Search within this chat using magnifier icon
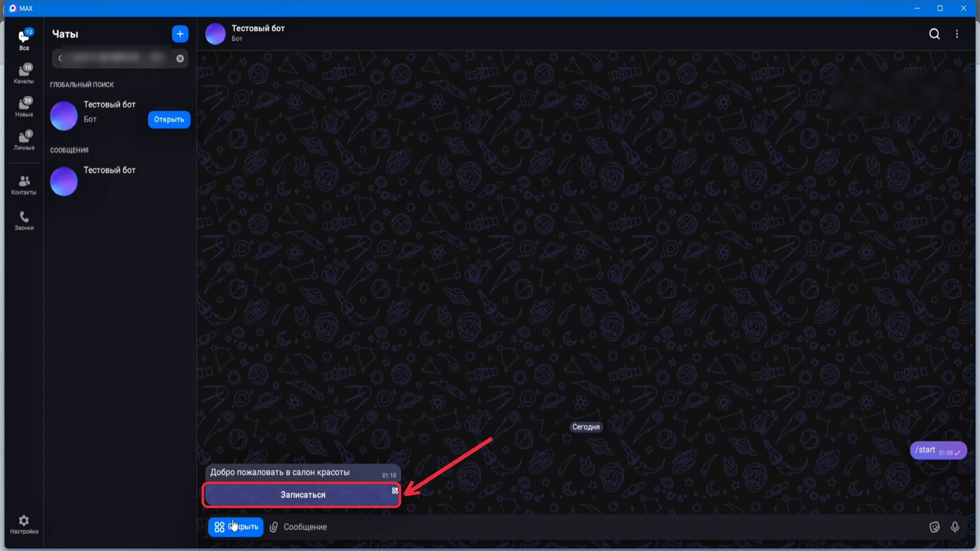This screenshot has width=980, height=551. tap(934, 34)
